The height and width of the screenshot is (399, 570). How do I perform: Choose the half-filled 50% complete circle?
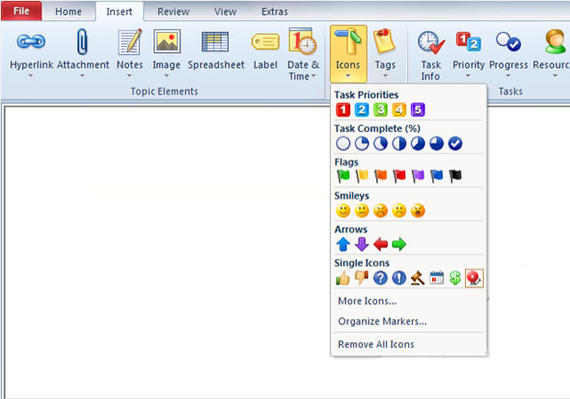tap(399, 144)
